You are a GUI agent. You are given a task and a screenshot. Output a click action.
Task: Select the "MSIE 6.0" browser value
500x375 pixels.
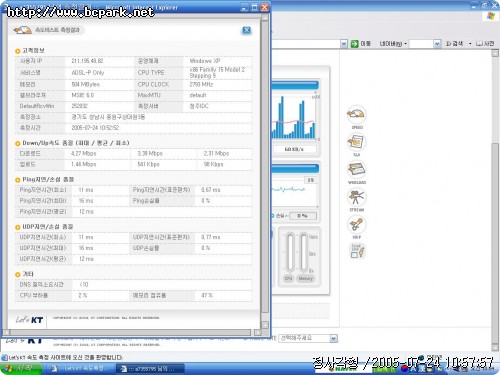click(x=83, y=95)
